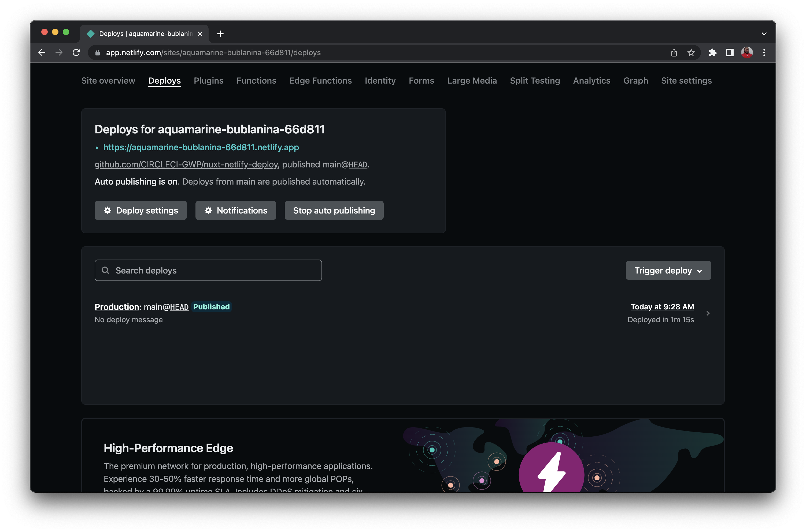Disable auto publishing with Stop auto publishing
The width and height of the screenshot is (806, 532).
pyautogui.click(x=334, y=210)
